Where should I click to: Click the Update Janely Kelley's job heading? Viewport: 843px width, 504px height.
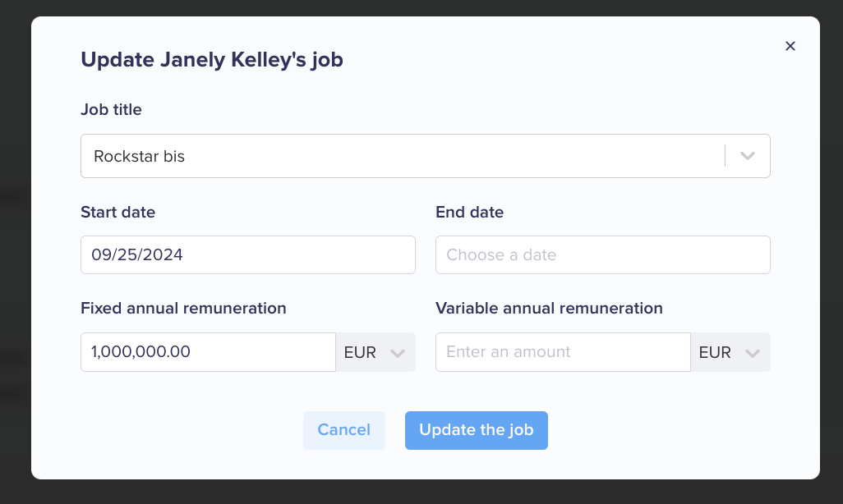click(x=212, y=60)
